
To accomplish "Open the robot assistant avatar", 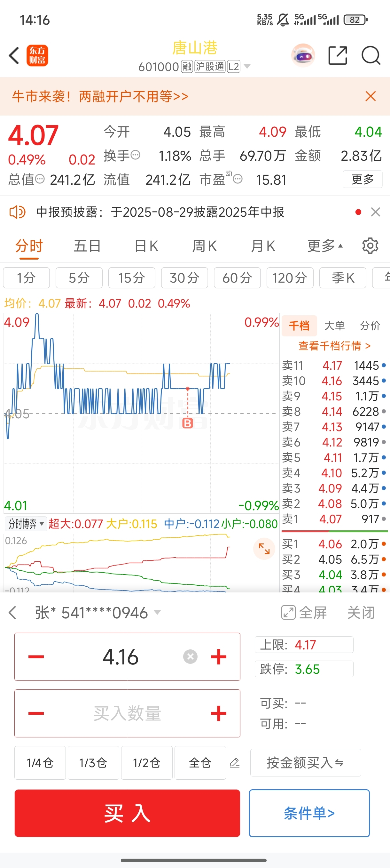I will 303,55.
